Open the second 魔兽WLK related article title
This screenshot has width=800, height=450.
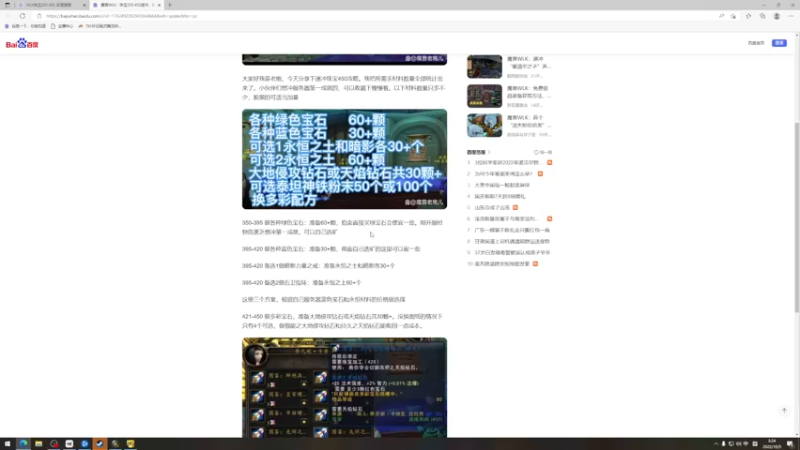pos(529,92)
